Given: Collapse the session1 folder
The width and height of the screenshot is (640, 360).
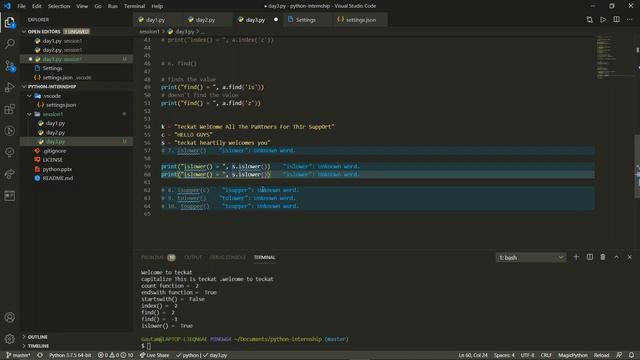Looking at the screenshot, I should (x=53, y=114).
